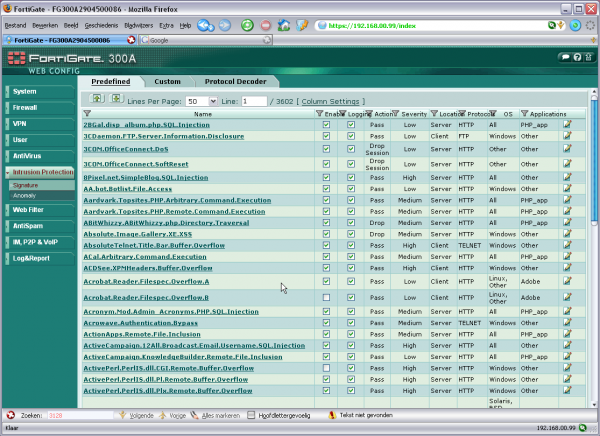Click the Zoeken search text field
Screen dimensions: 600x436
(80, 415)
